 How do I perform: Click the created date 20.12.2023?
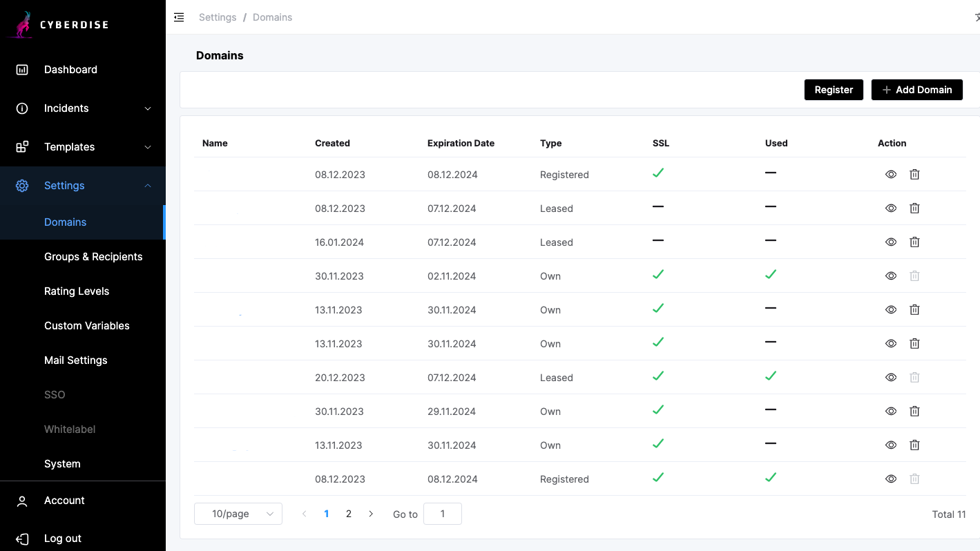coord(339,378)
